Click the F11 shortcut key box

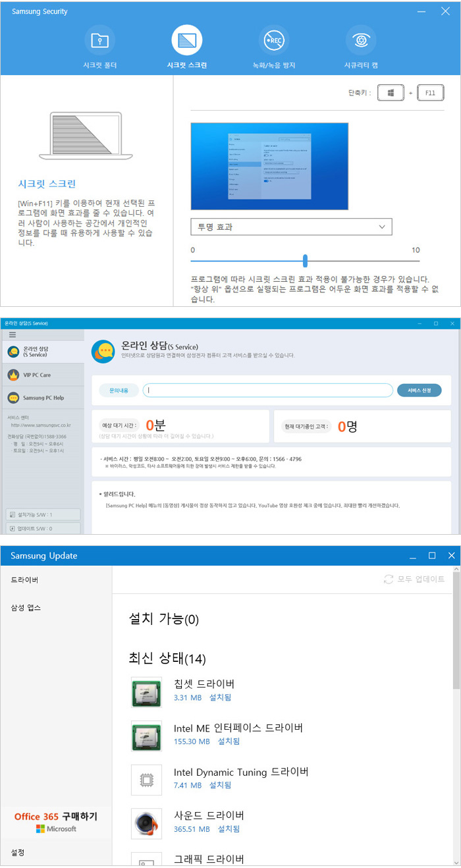pyautogui.click(x=430, y=94)
